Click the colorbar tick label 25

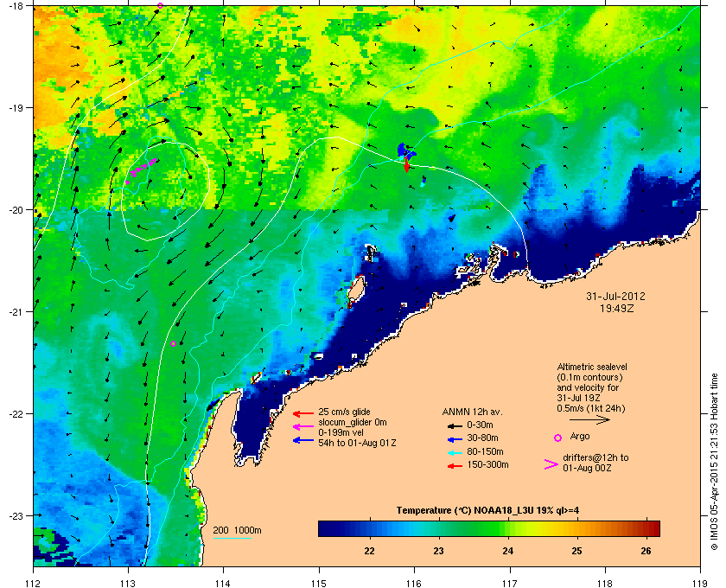(576, 551)
